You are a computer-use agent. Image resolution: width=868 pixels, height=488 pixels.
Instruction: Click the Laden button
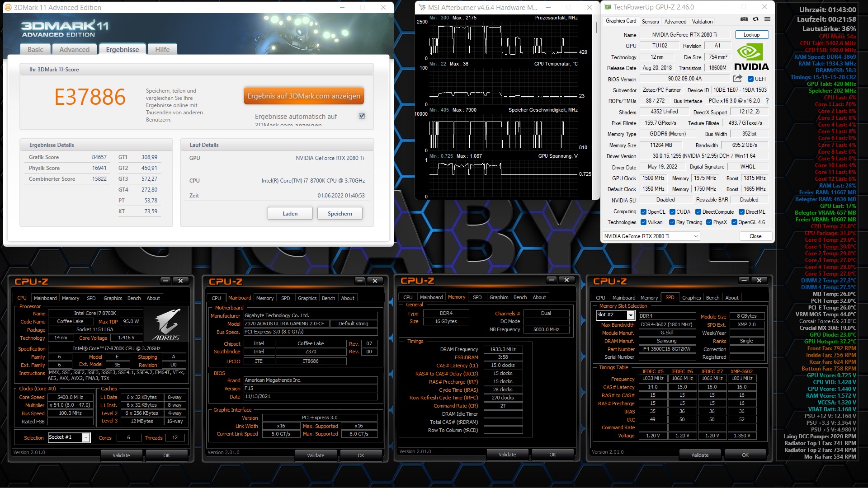[290, 214]
